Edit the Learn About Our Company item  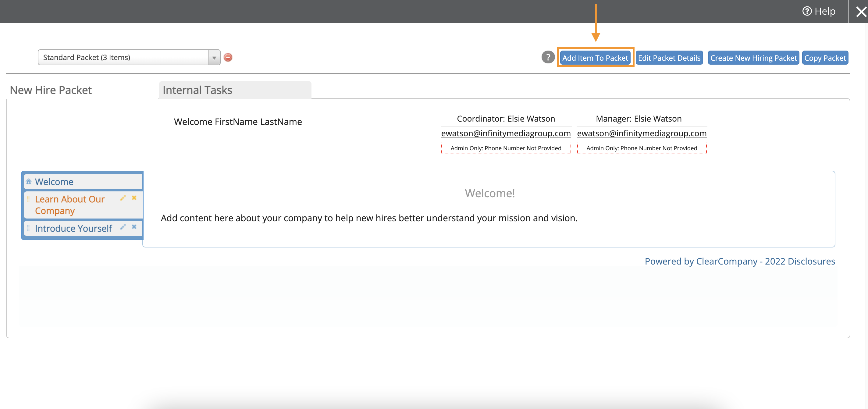point(123,198)
